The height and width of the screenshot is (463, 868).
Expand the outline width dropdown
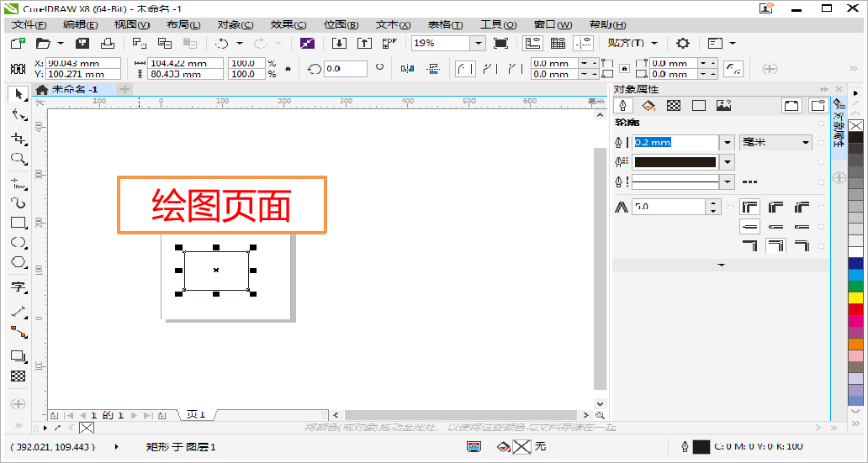pyautogui.click(x=728, y=143)
